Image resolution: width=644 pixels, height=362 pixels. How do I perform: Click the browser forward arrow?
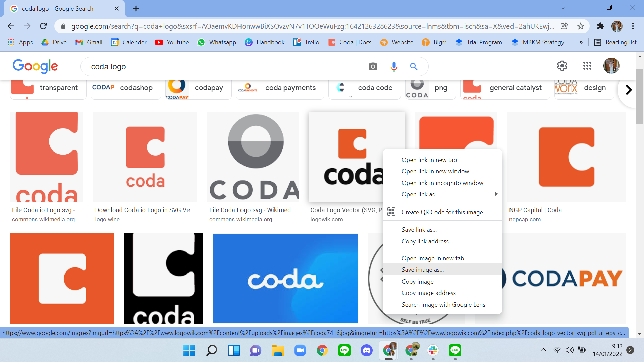point(27,26)
